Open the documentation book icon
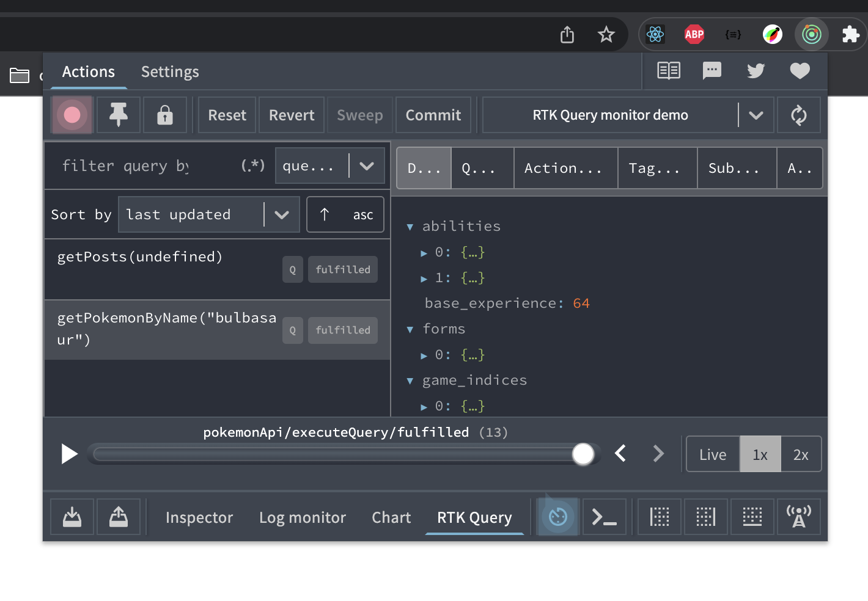This screenshot has height=601, width=868. pyautogui.click(x=668, y=71)
